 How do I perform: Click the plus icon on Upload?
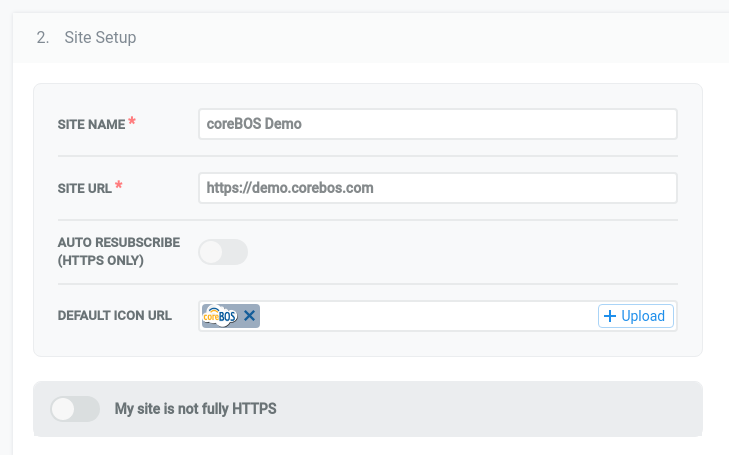[610, 316]
